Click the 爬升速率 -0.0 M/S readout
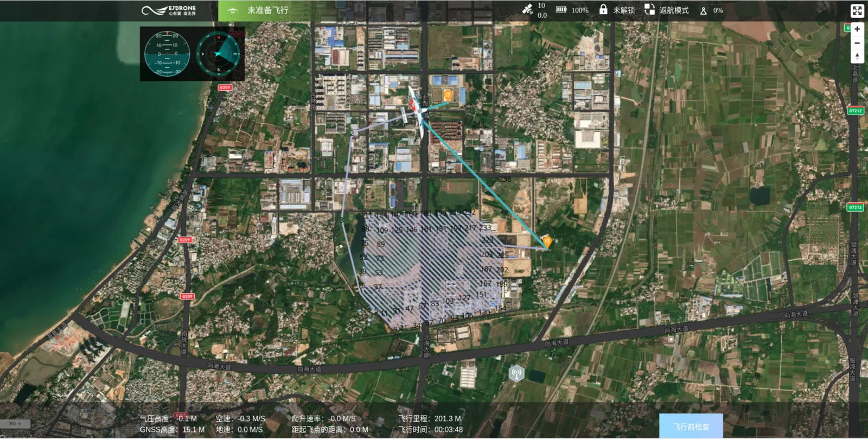The height and width of the screenshot is (439, 868). tap(324, 418)
